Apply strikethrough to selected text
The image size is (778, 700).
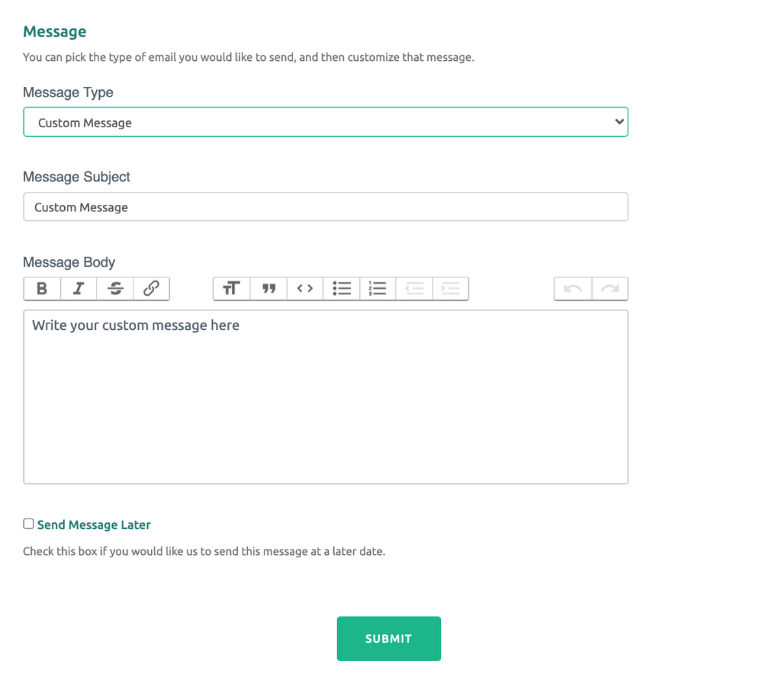(115, 288)
